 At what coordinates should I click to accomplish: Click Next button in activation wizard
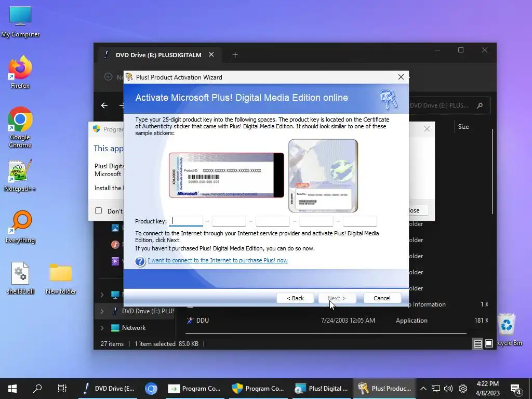pyautogui.click(x=337, y=298)
